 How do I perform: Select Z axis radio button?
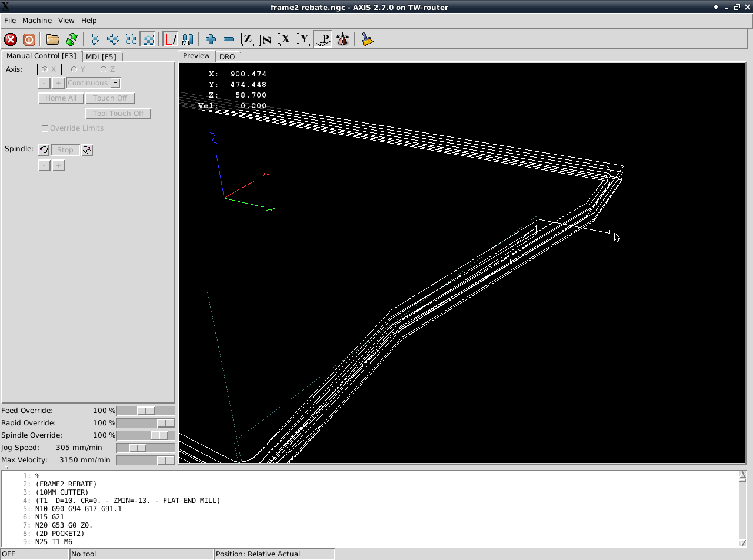(x=108, y=69)
